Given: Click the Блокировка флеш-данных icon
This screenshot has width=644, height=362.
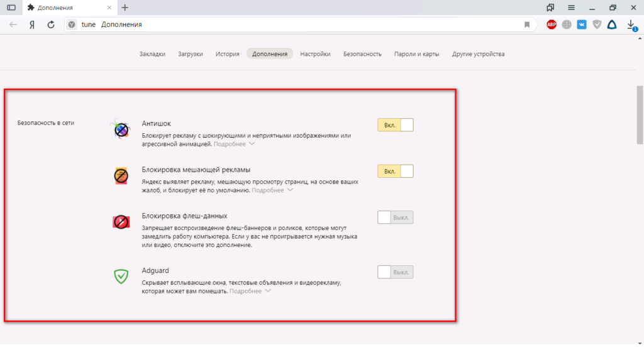Looking at the screenshot, I should coord(121,222).
